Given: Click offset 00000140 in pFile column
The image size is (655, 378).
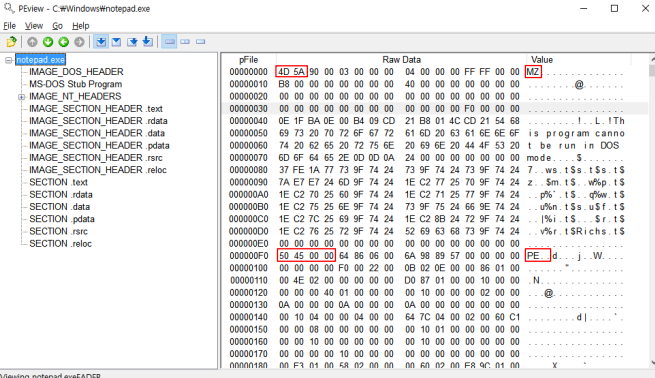Looking at the screenshot, I should [x=248, y=317].
